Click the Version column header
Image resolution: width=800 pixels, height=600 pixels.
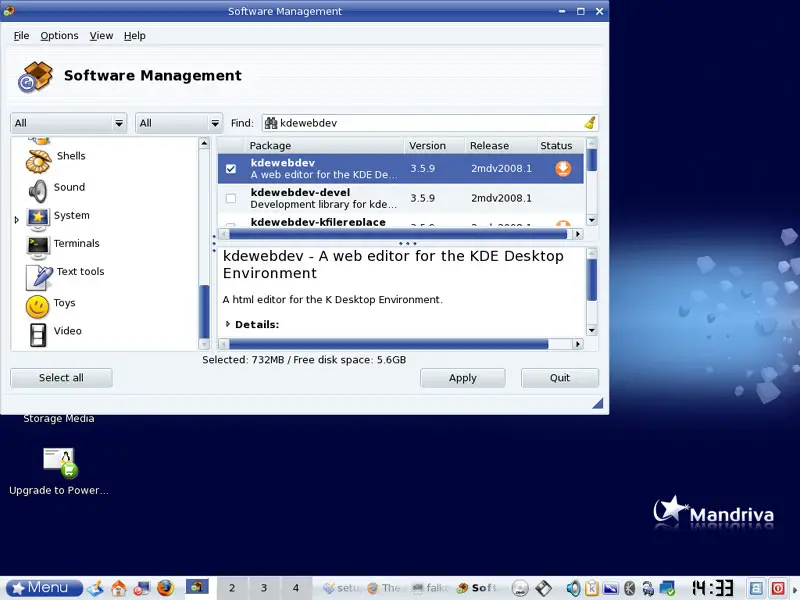(434, 145)
